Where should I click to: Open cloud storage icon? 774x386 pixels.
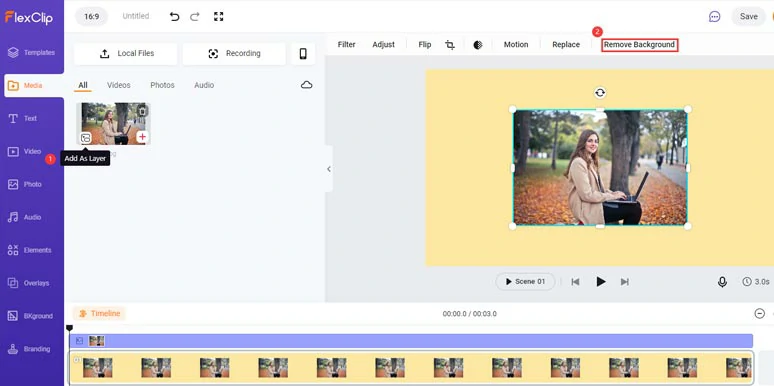tap(307, 85)
